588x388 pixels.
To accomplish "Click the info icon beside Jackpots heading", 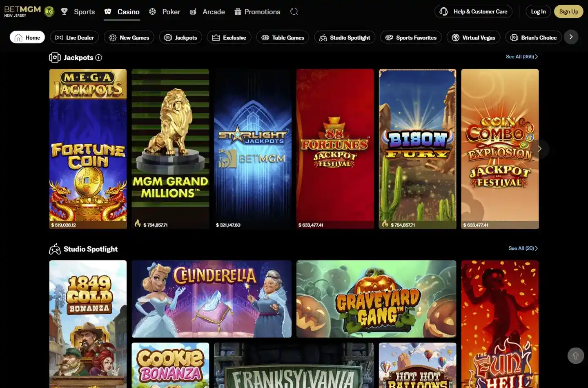I will coord(98,58).
